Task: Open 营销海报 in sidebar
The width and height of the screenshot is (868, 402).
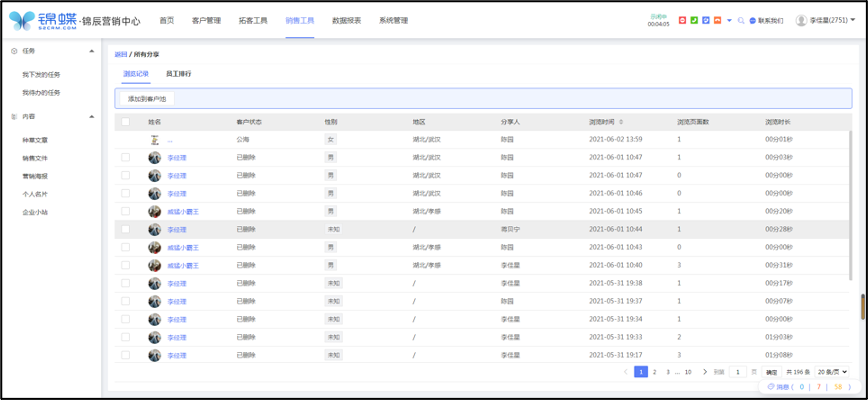Action: (x=35, y=176)
